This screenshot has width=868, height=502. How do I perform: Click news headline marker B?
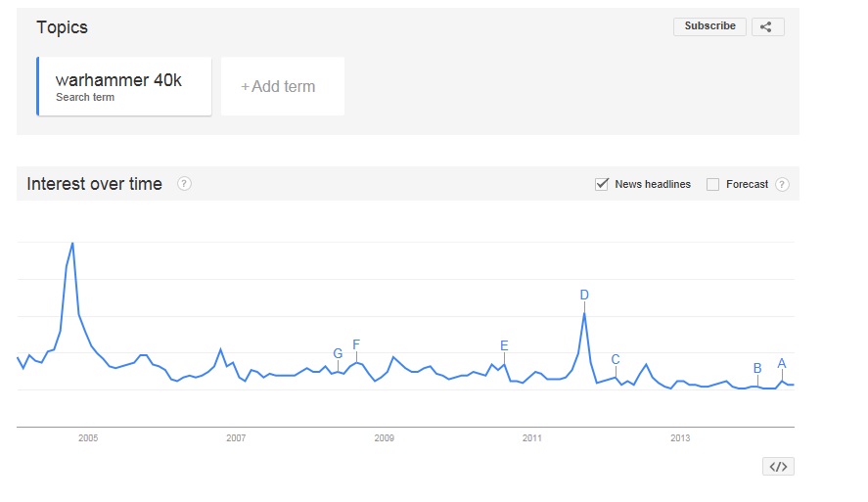pyautogui.click(x=757, y=368)
